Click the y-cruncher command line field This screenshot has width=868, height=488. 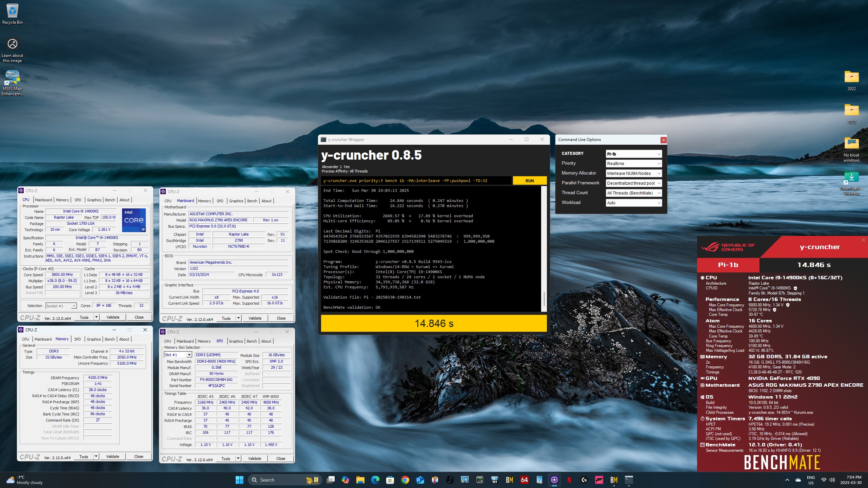tap(416, 181)
